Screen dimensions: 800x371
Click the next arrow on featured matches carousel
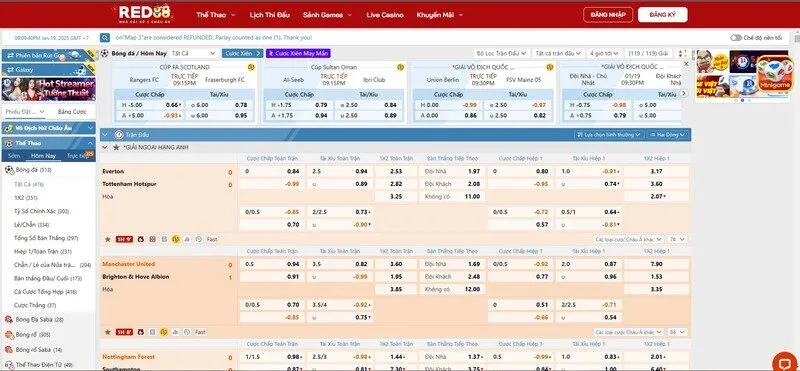point(684,93)
